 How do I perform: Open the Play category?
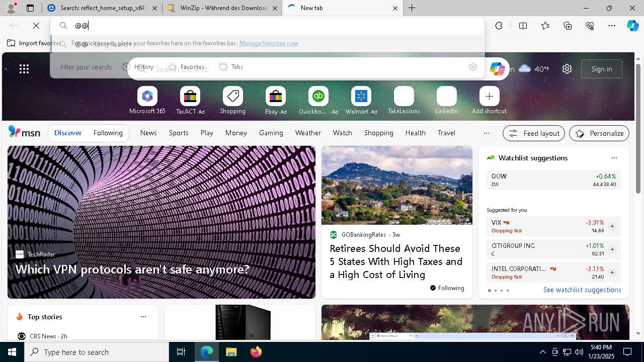[207, 133]
